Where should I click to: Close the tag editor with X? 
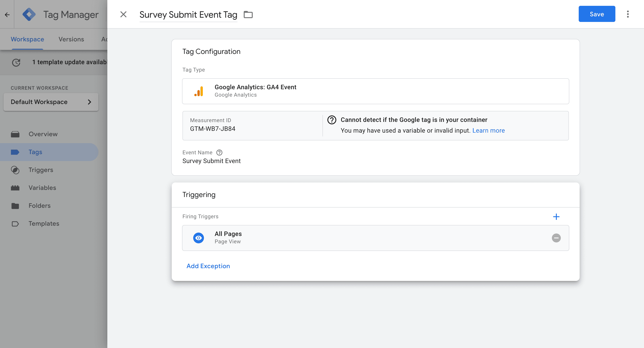(123, 14)
